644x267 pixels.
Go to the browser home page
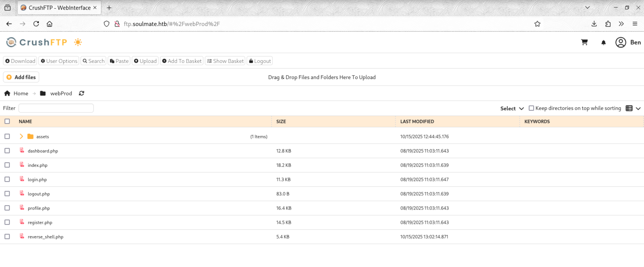click(x=50, y=24)
